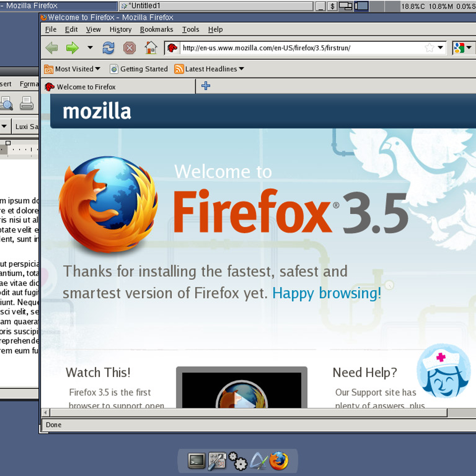
Task: Click the dual-monitor taskbar icon
Action: coord(346,6)
